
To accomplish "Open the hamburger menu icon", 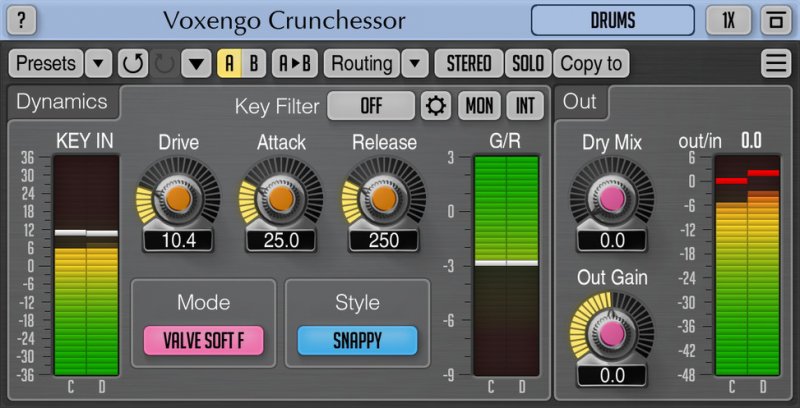I will 775,64.
